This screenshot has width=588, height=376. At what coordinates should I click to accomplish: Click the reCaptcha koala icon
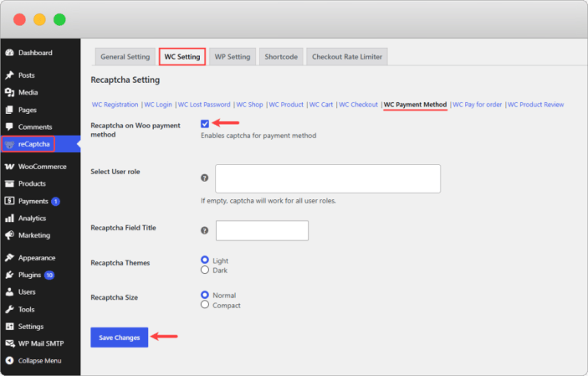pos(9,144)
